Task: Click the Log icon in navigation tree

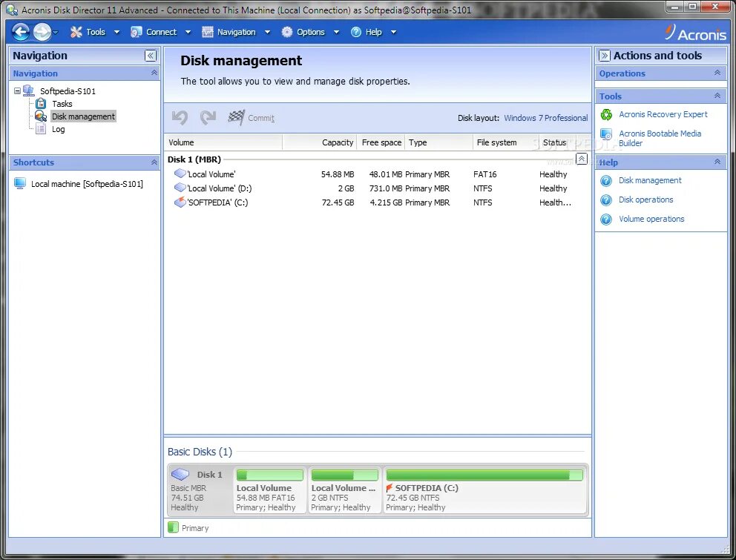Action: point(41,128)
